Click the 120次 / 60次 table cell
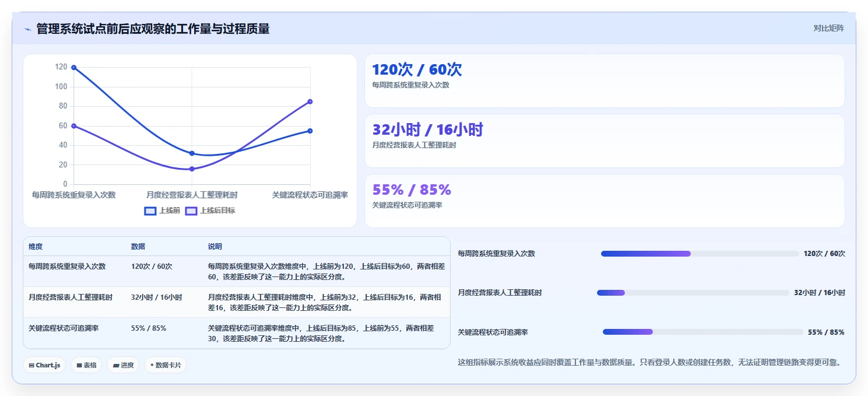This screenshot has width=868, height=396. pos(152,266)
